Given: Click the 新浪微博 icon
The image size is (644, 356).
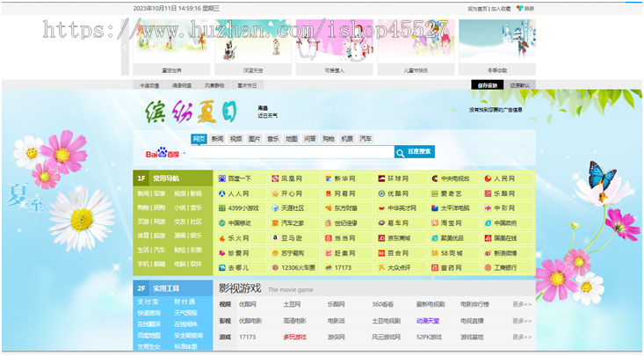Looking at the screenshot, I should (488, 253).
